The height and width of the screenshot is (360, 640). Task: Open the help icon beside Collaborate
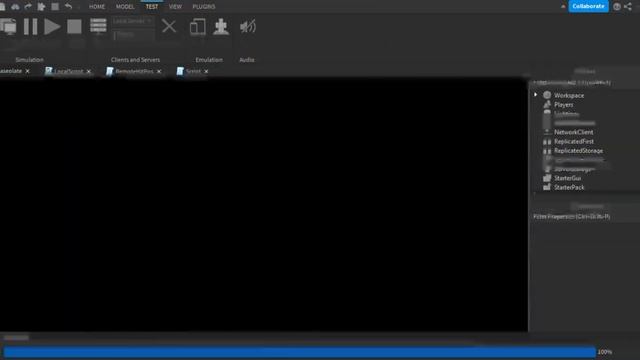[x=617, y=7]
